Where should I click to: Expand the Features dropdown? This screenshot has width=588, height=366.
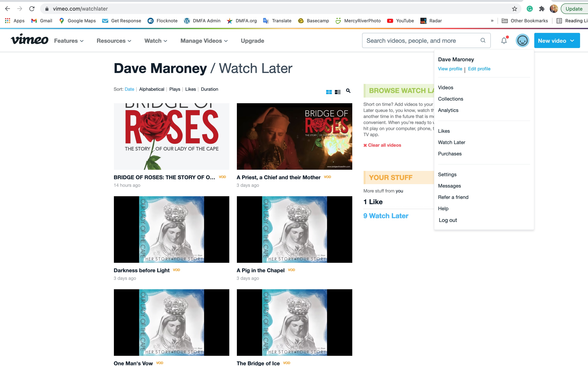coord(69,41)
